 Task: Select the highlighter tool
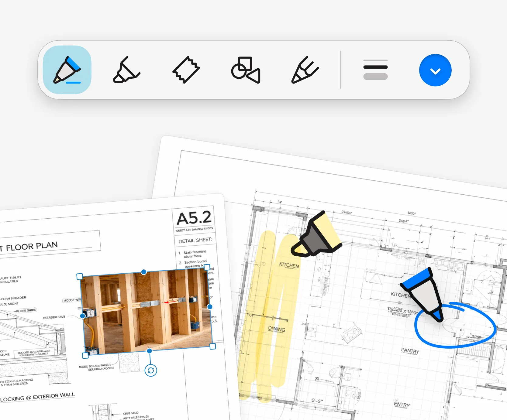tap(126, 70)
